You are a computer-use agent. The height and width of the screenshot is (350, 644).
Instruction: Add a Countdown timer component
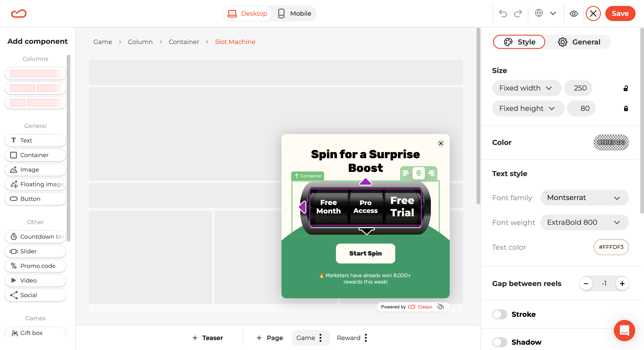[35, 237]
